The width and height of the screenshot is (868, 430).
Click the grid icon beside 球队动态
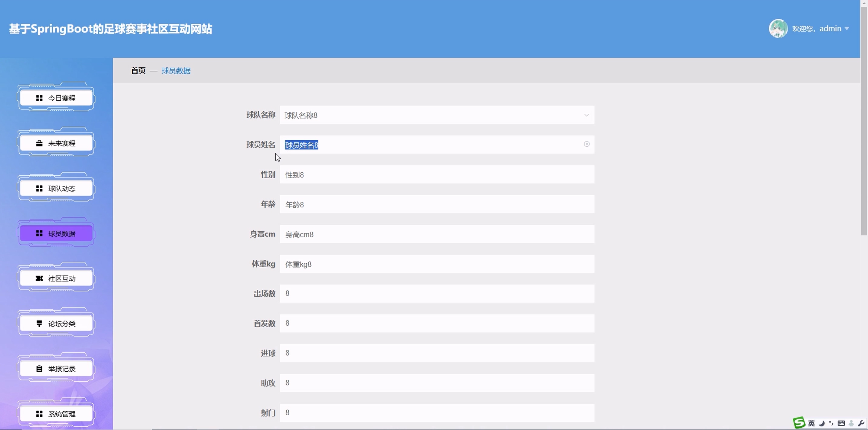point(39,188)
